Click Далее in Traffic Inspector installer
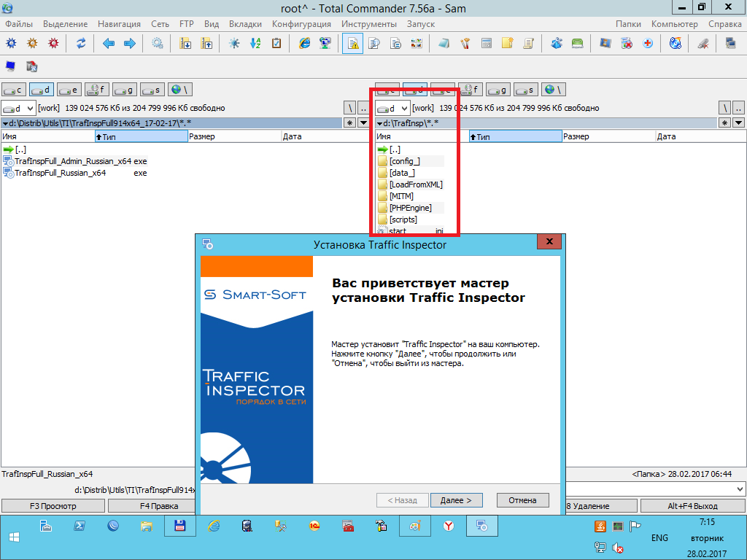The height and width of the screenshot is (560, 747). (x=457, y=500)
